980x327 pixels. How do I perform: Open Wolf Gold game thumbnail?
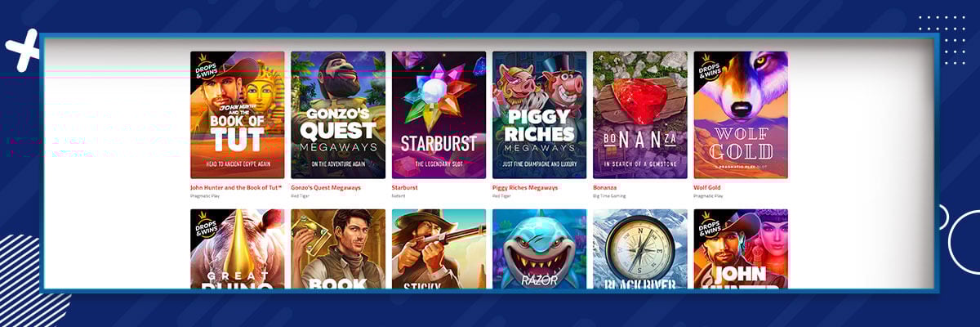click(741, 115)
